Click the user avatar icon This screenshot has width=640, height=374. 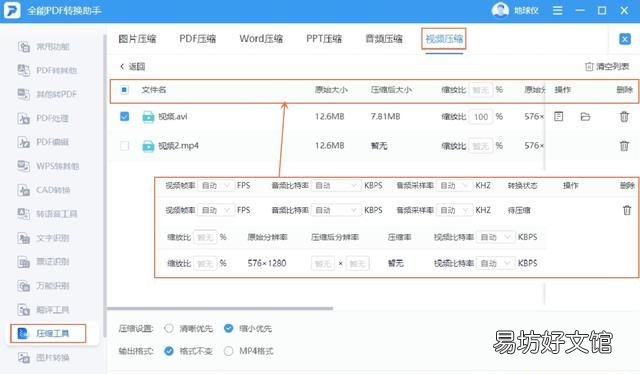(500, 10)
